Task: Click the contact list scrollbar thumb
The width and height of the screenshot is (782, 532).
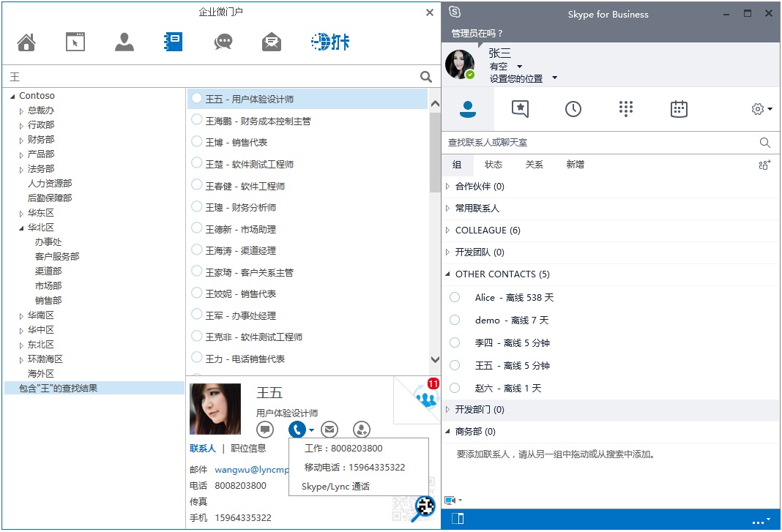Action: (435, 152)
